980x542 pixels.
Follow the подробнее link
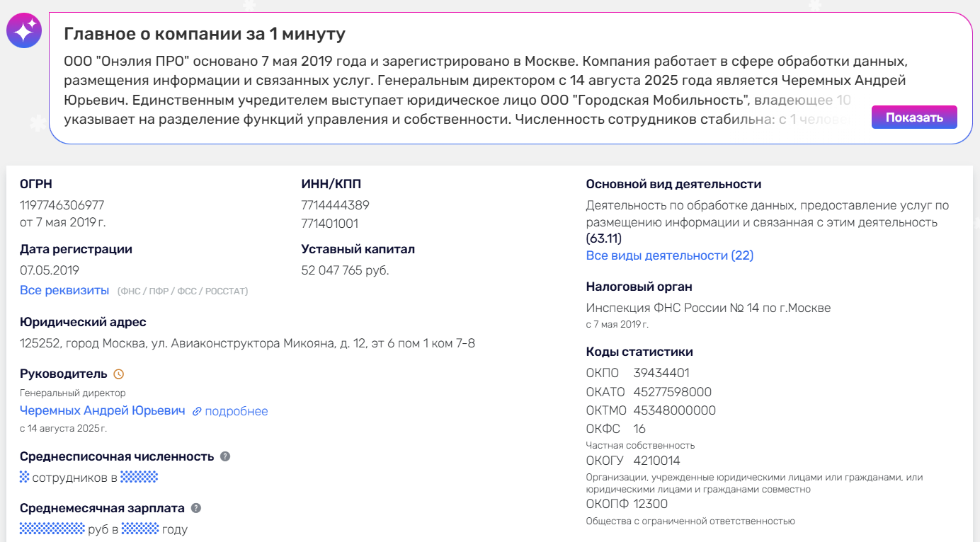tap(237, 411)
